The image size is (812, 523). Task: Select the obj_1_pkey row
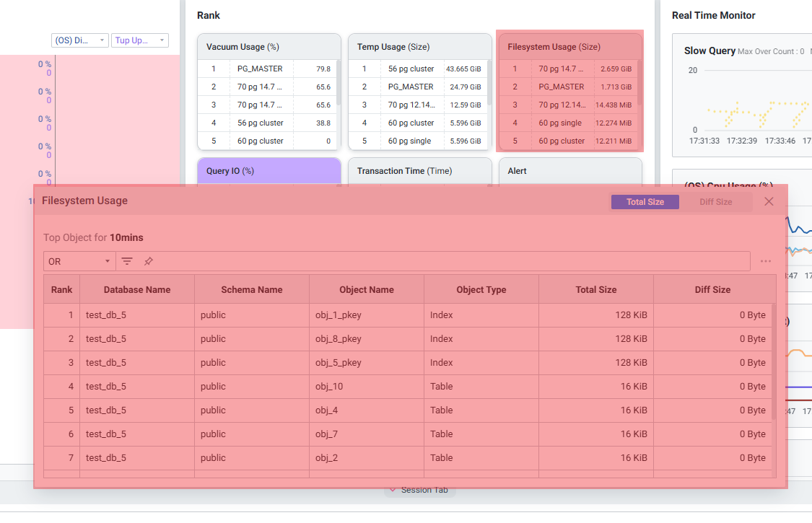pyautogui.click(x=338, y=315)
